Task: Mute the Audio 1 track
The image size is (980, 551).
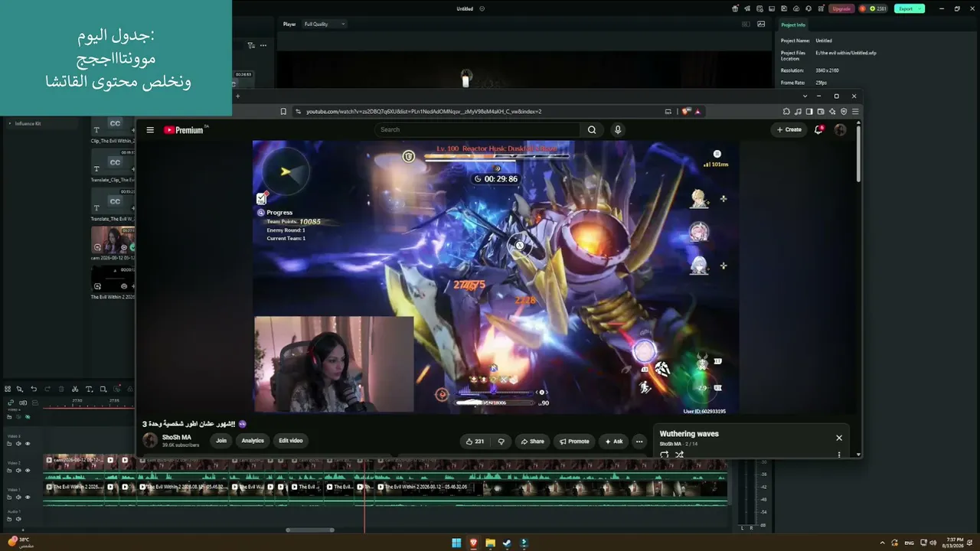Action: click(x=19, y=520)
